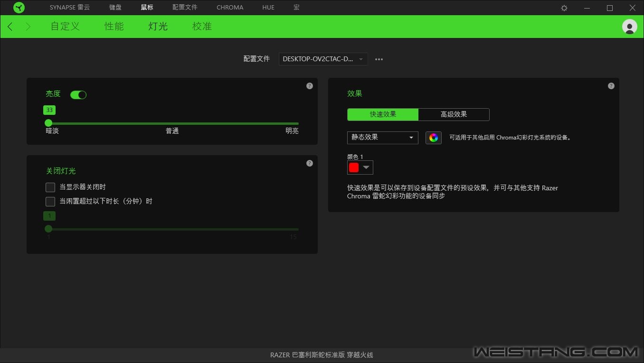This screenshot has width=644, height=363.
Task: Go back with the left arrow
Action: tap(10, 27)
